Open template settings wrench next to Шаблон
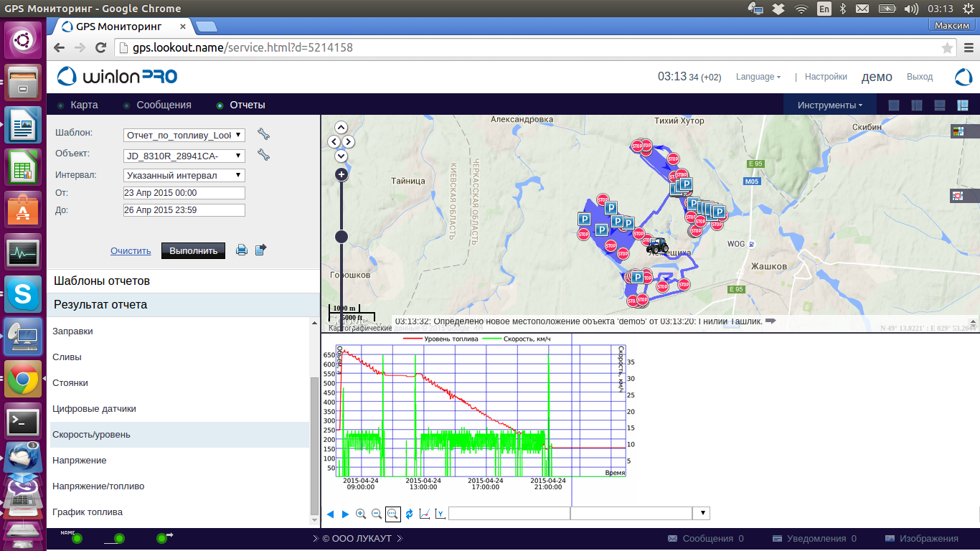 click(x=263, y=134)
